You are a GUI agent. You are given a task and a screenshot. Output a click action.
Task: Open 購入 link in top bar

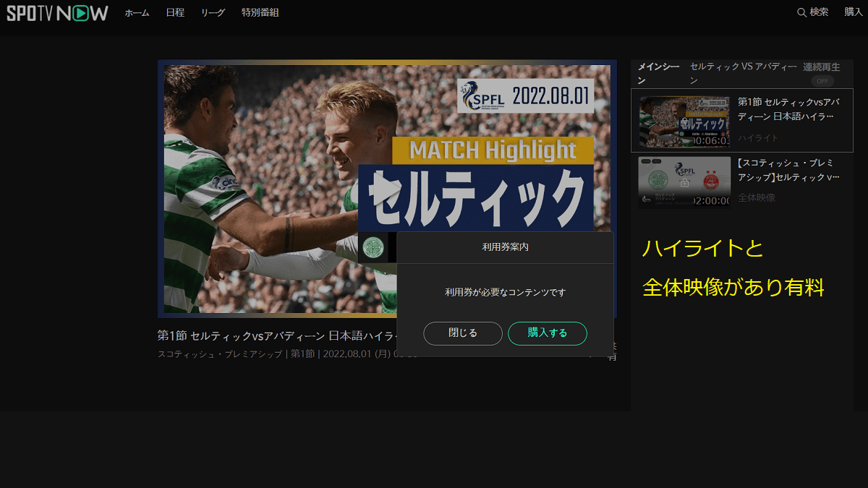[854, 12]
